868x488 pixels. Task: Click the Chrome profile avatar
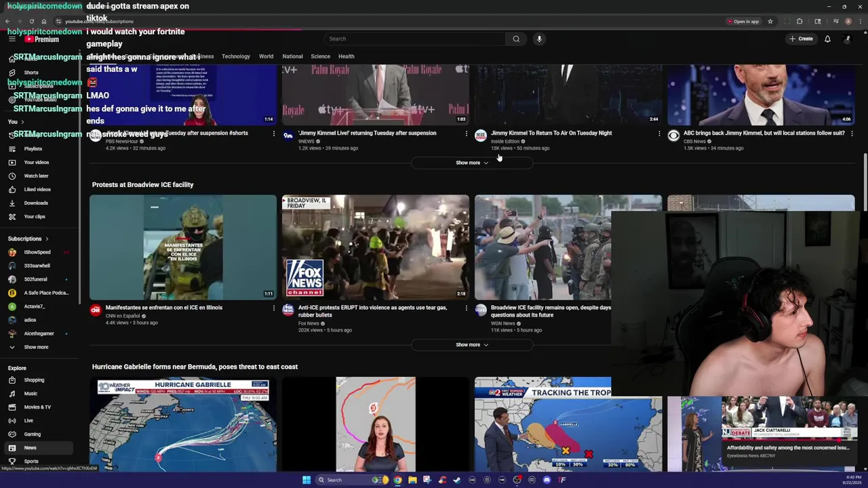[x=848, y=21]
